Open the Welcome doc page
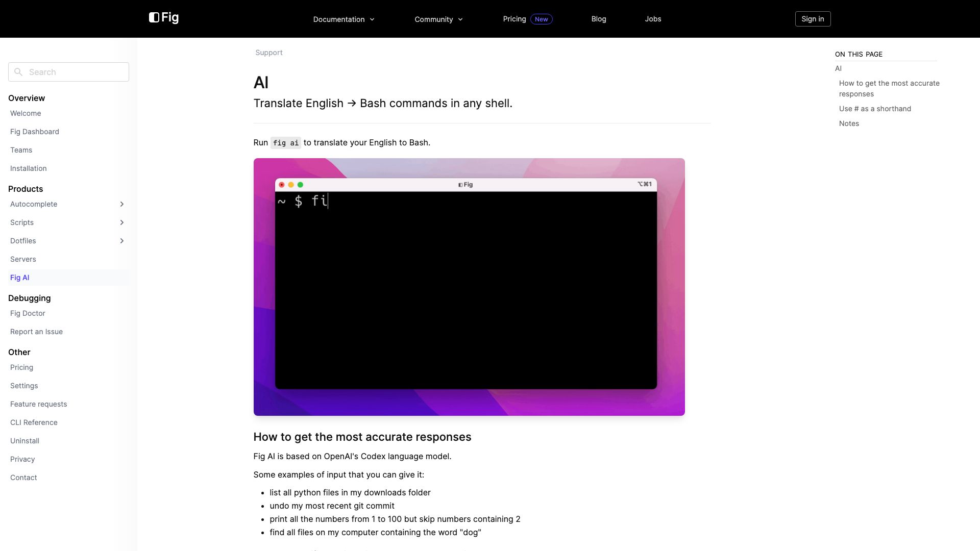 [26, 113]
